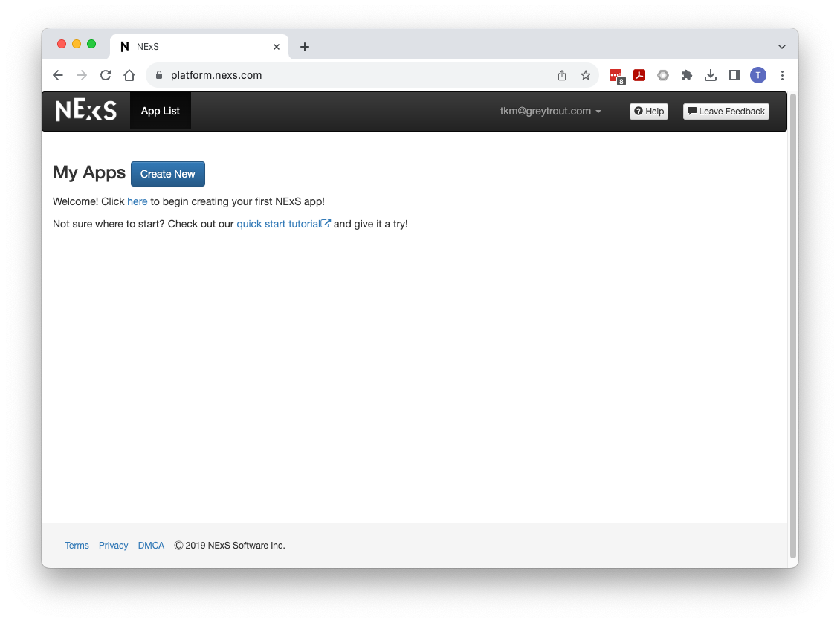Open the tkm@greytrout.com account dropdown
The height and width of the screenshot is (623, 840).
550,111
